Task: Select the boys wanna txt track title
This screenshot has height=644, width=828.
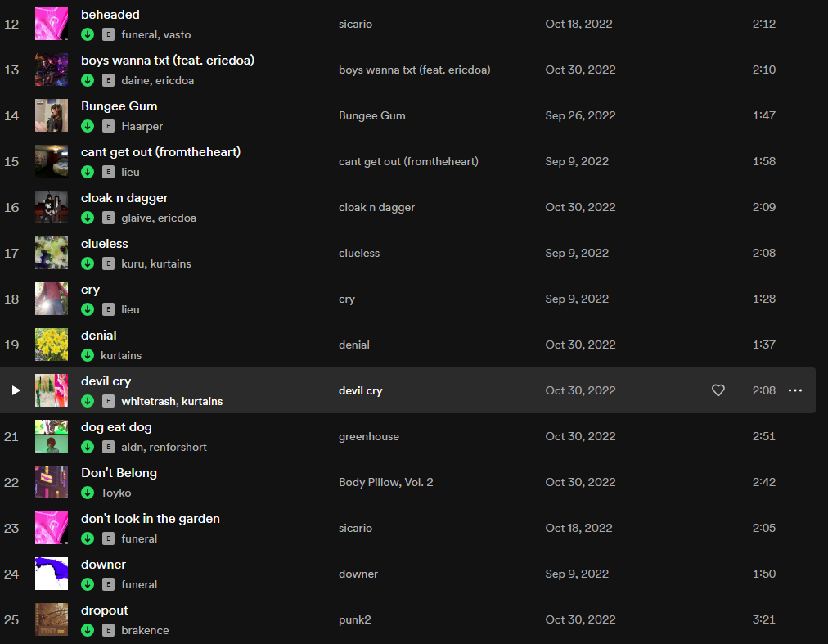Action: (168, 60)
